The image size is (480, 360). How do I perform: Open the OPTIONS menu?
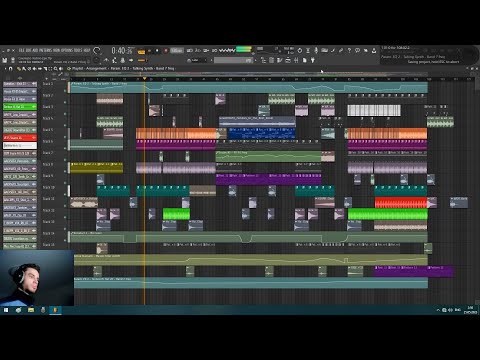click(x=67, y=50)
